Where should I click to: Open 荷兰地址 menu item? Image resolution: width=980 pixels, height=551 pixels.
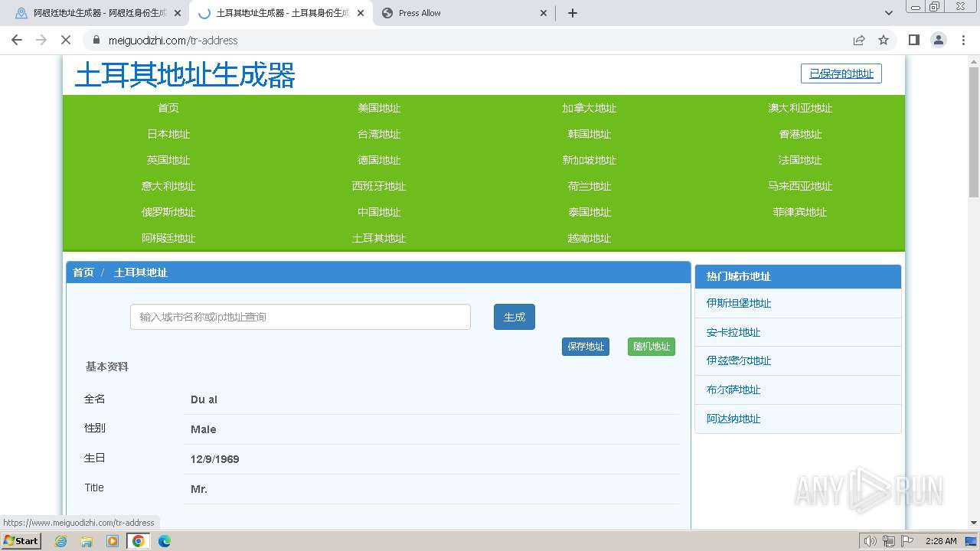tap(590, 186)
